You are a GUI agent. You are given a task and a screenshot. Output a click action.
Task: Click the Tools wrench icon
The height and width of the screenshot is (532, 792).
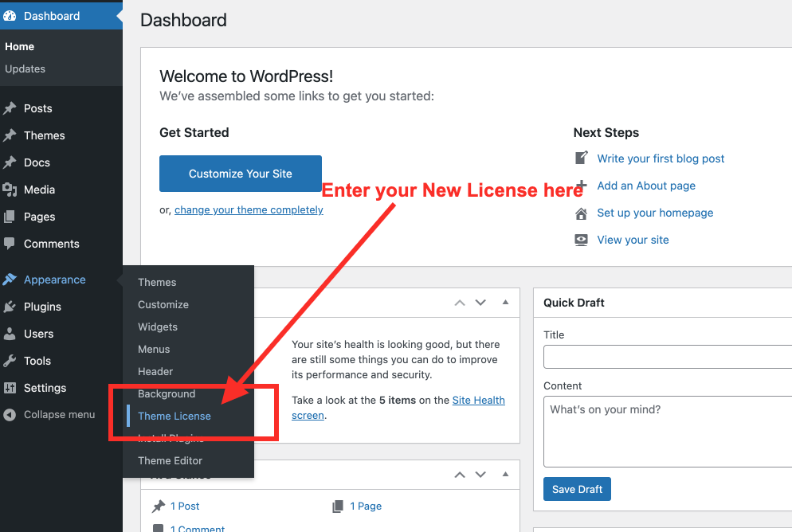click(9, 361)
